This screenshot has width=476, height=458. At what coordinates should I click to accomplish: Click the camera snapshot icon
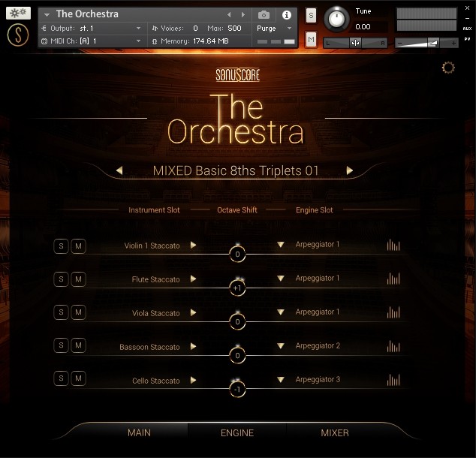(264, 15)
